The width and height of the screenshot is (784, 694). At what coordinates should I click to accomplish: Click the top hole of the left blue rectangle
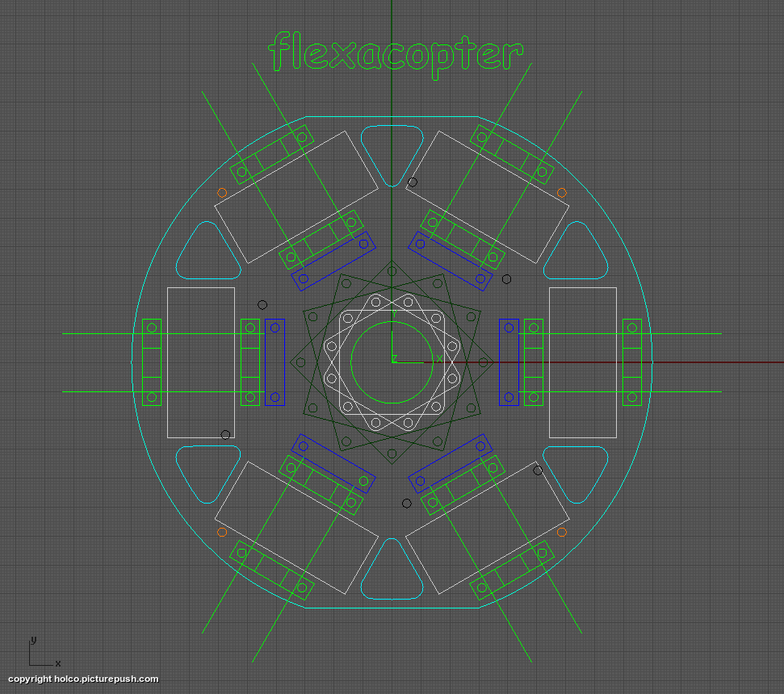275,328
